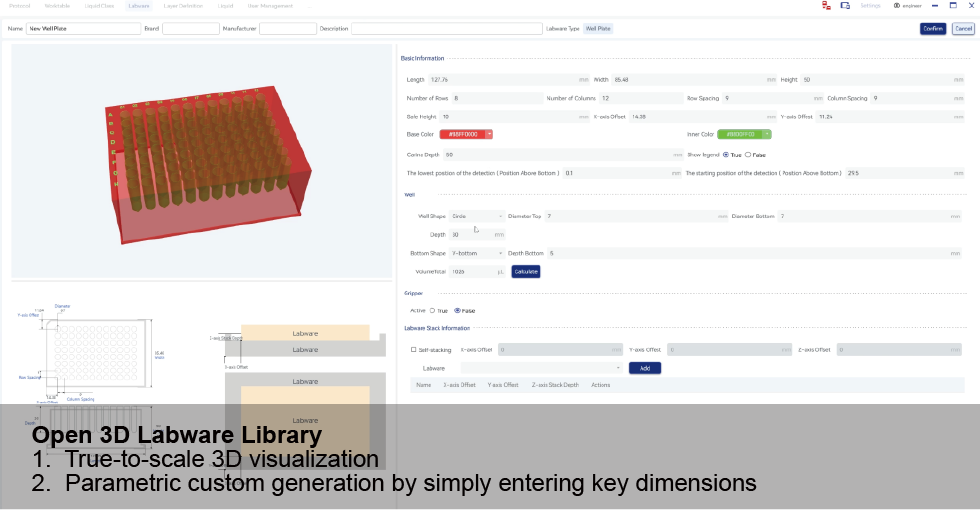Image resolution: width=980 pixels, height=510 pixels.
Task: Click the Add button for labware stack
Action: [x=645, y=368]
